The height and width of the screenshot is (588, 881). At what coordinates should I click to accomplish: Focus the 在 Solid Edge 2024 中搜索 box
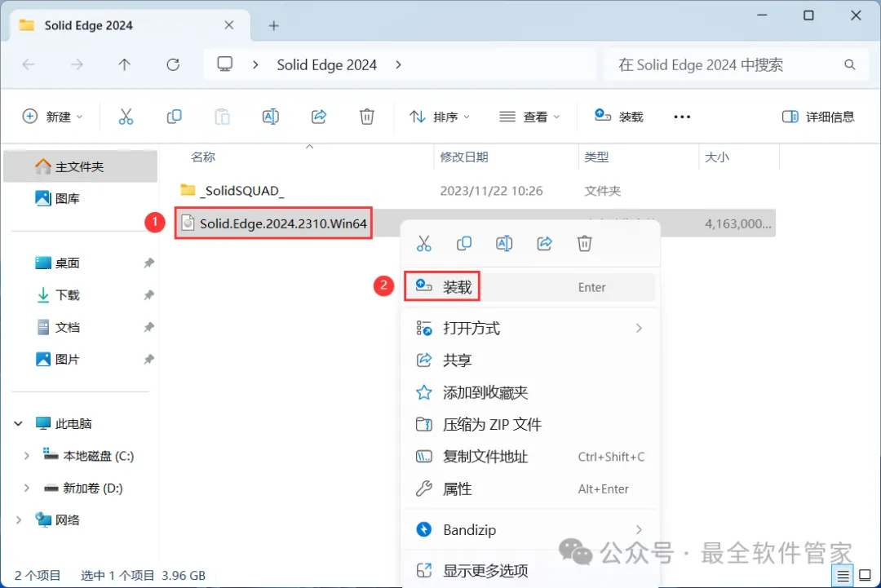coord(737,65)
